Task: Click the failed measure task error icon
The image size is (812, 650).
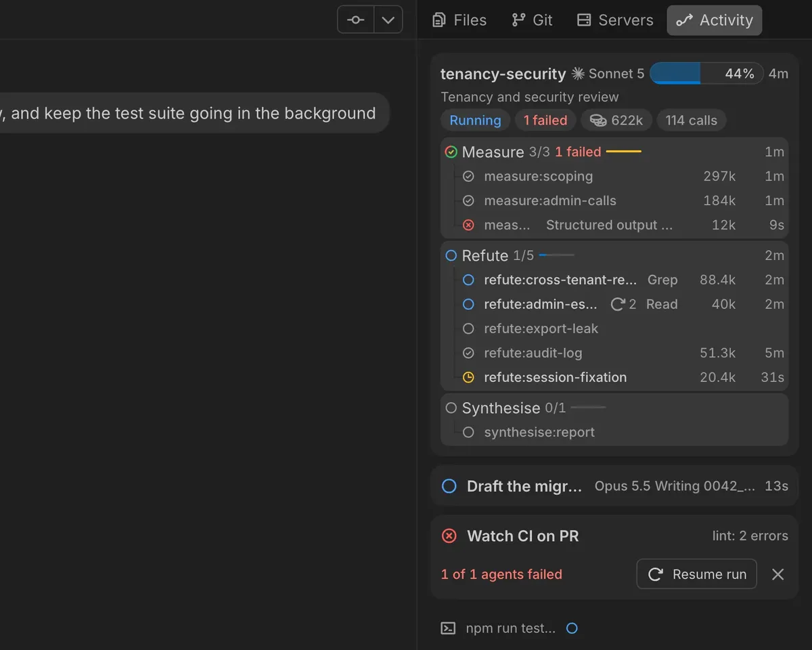Action: [468, 225]
